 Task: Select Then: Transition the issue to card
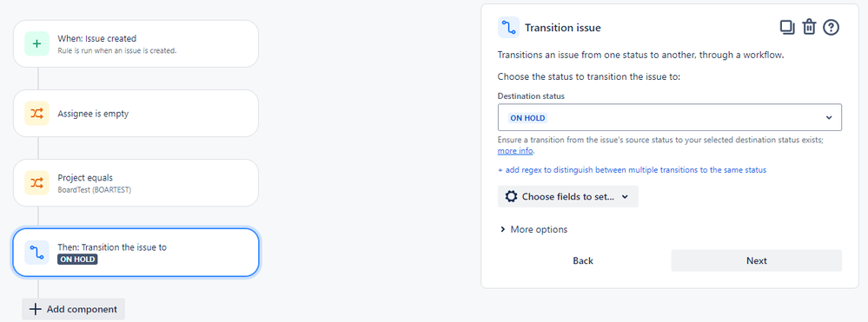(x=136, y=253)
